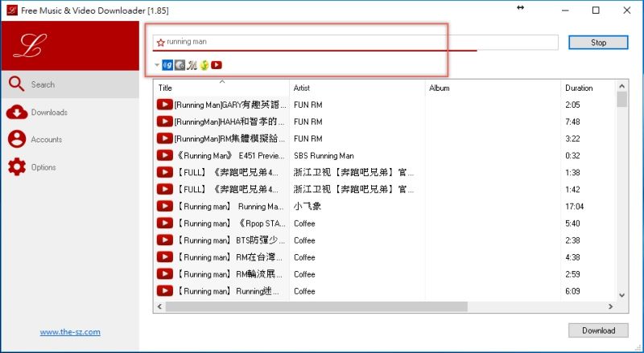
Task: Click YouTube icon of Running迷 row
Action: (165, 290)
